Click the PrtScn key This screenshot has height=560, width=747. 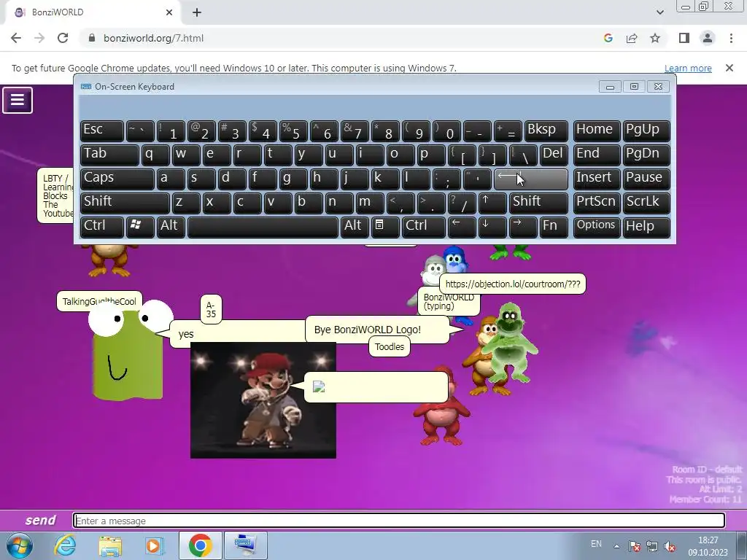tap(597, 203)
